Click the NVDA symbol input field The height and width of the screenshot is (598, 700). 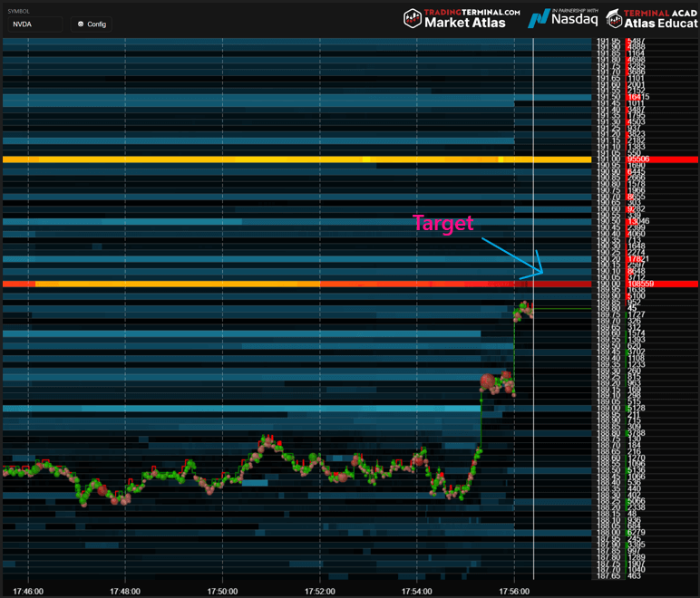coord(34,24)
